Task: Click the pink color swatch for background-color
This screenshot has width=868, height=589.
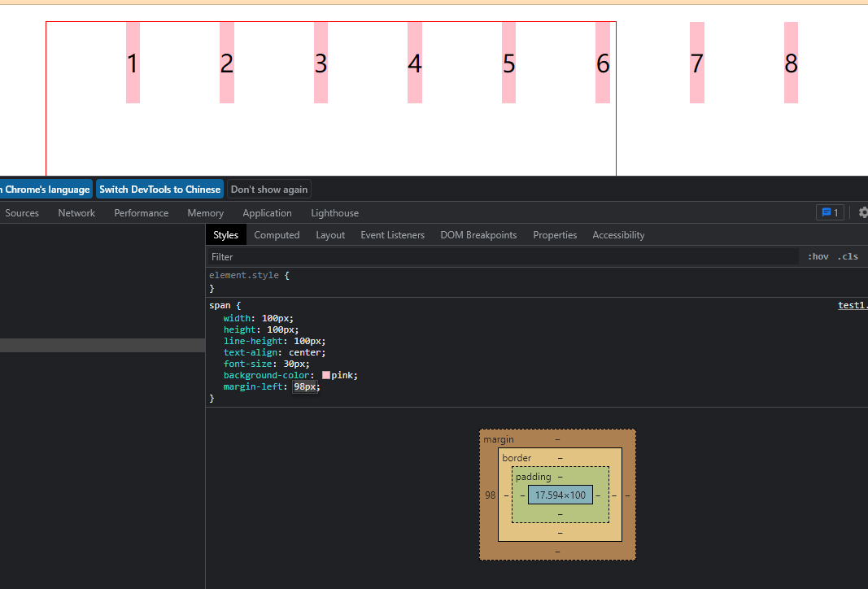Action: pos(326,375)
